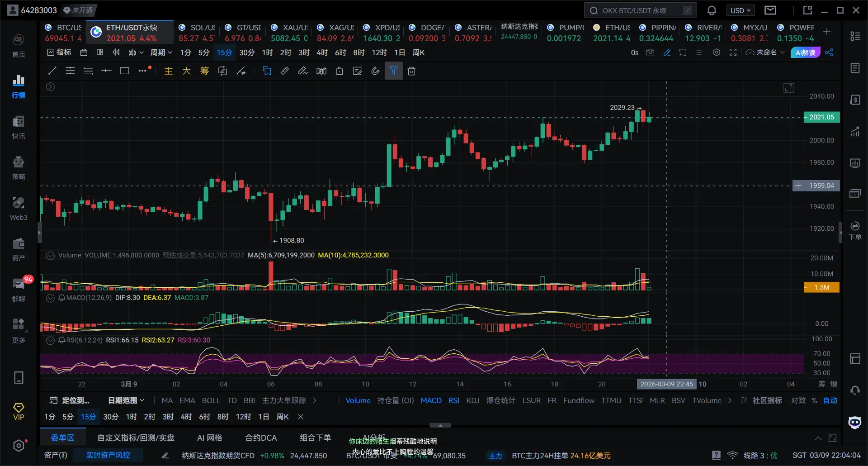Expand more sub-indicators arrow after TVolume
The image size is (868, 466).
coord(730,400)
